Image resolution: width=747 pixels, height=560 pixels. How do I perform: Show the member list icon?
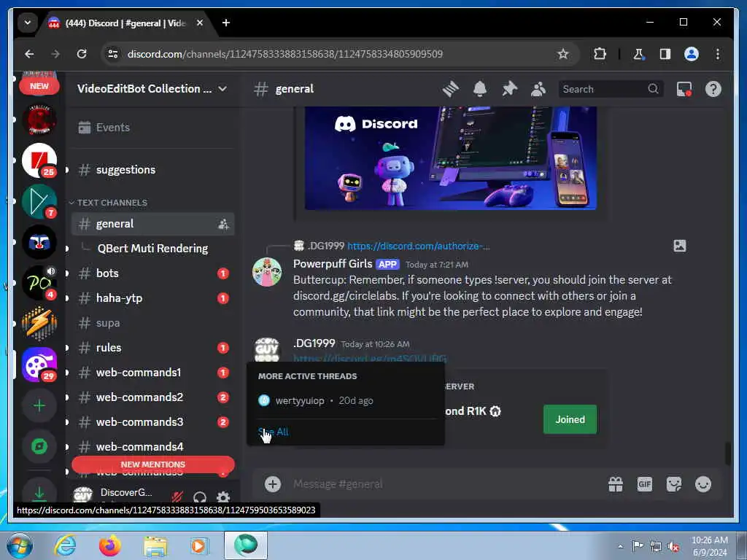point(538,89)
